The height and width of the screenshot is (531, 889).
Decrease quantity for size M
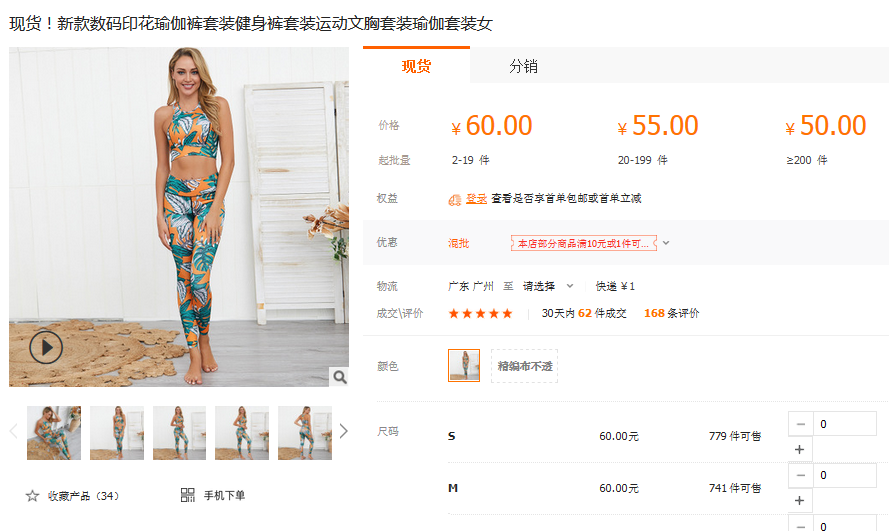pos(801,475)
